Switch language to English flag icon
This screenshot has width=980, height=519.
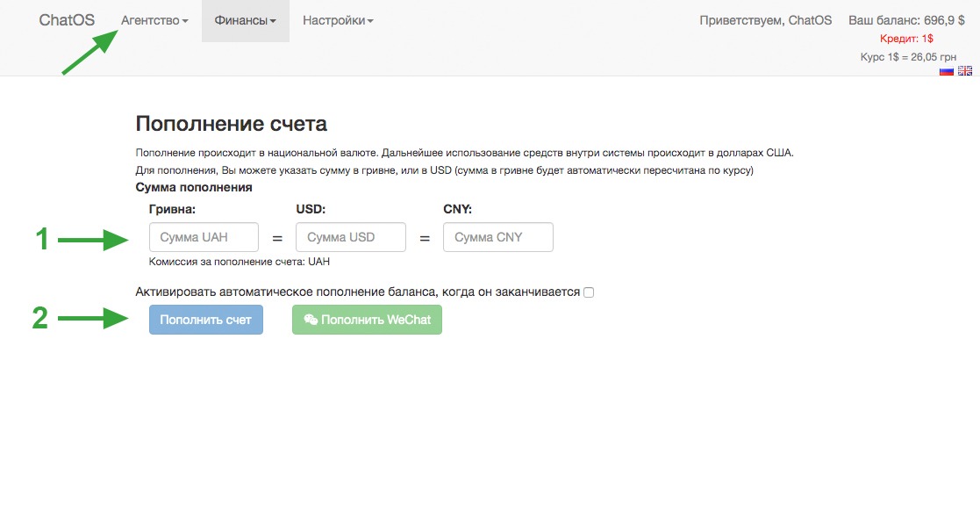pyautogui.click(x=965, y=70)
